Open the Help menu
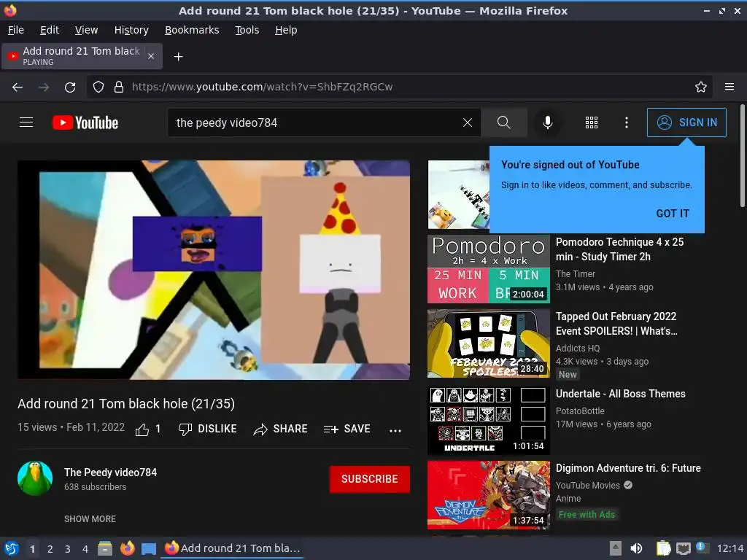This screenshot has width=747, height=560. (286, 30)
